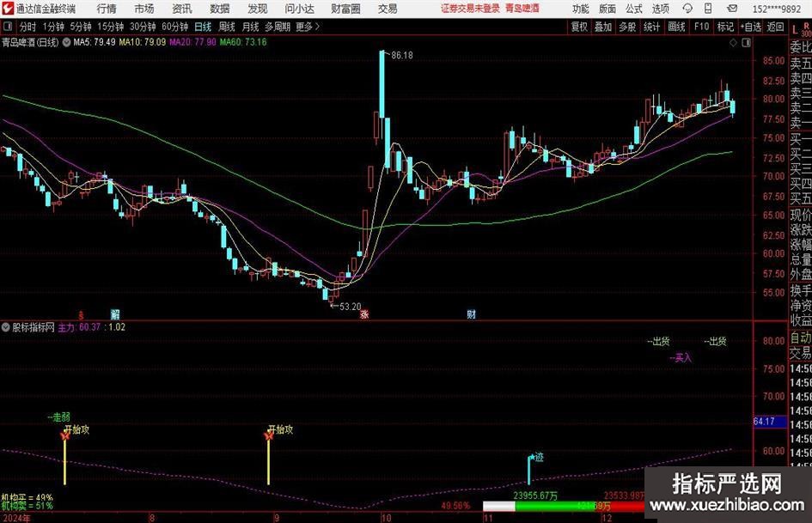Click the MA60: 73.16 label
This screenshot has width=812, height=523.
coord(243,42)
